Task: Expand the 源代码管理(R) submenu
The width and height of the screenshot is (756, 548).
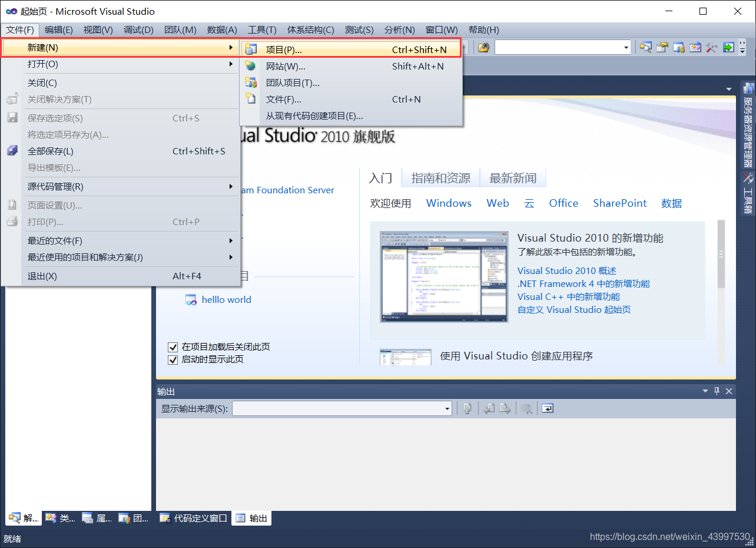Action: tap(121, 186)
